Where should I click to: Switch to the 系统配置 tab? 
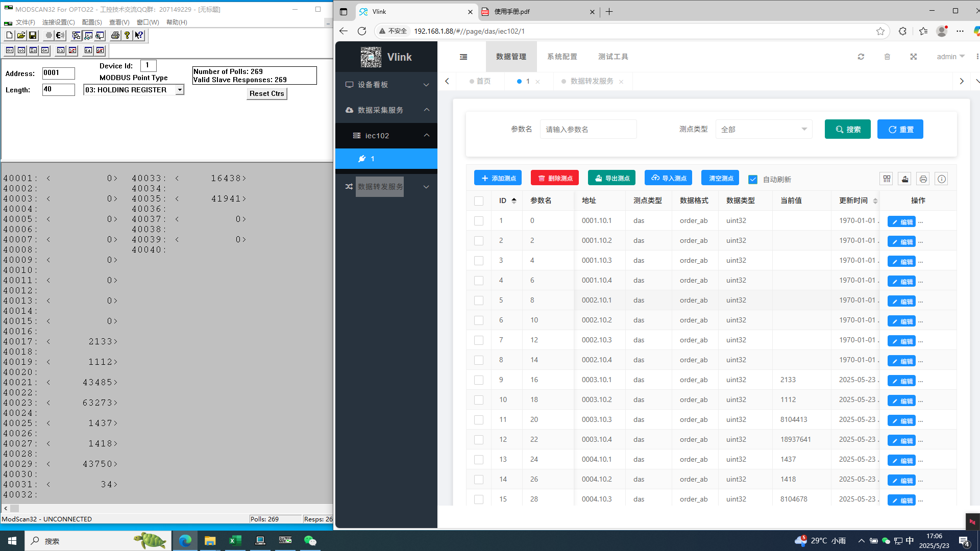coord(562,57)
